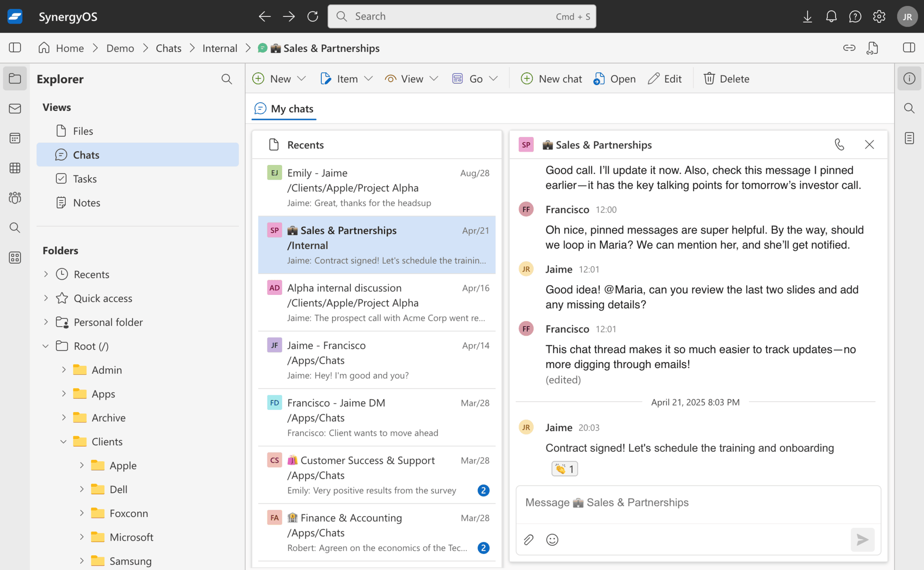This screenshot has height=570, width=924.
Task: Open the Tasks view in Explorer
Action: pyautogui.click(x=85, y=179)
